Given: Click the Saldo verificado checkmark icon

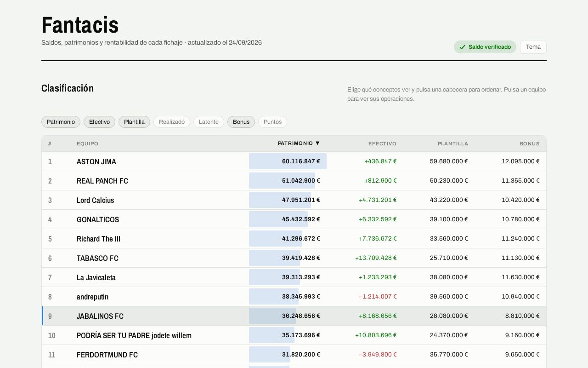Looking at the screenshot, I should [462, 47].
